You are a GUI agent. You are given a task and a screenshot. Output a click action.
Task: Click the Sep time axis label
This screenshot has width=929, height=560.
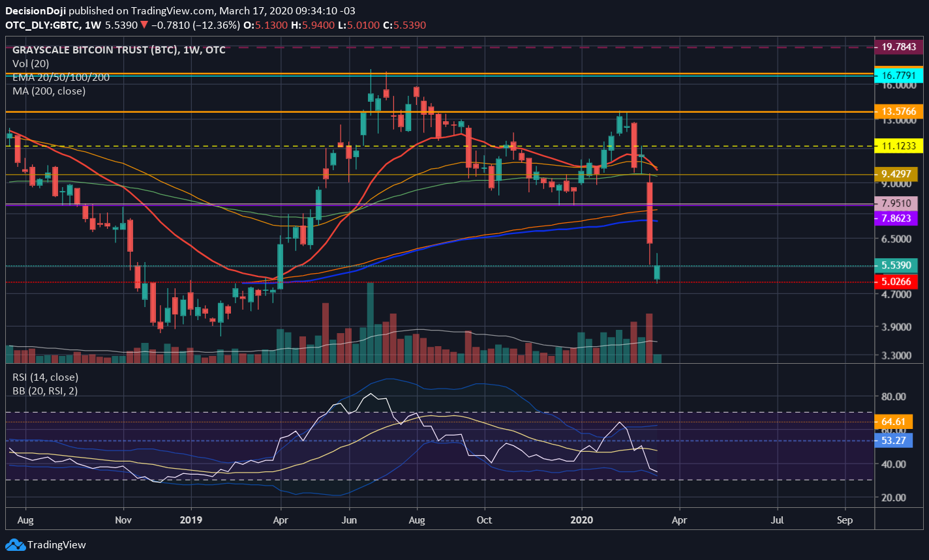tap(845, 520)
